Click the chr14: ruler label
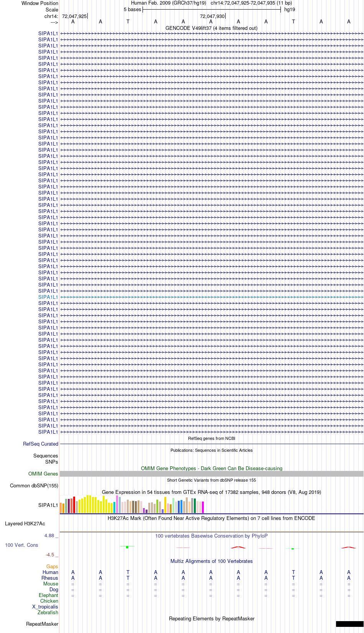The image size is (364, 633). point(51,16)
